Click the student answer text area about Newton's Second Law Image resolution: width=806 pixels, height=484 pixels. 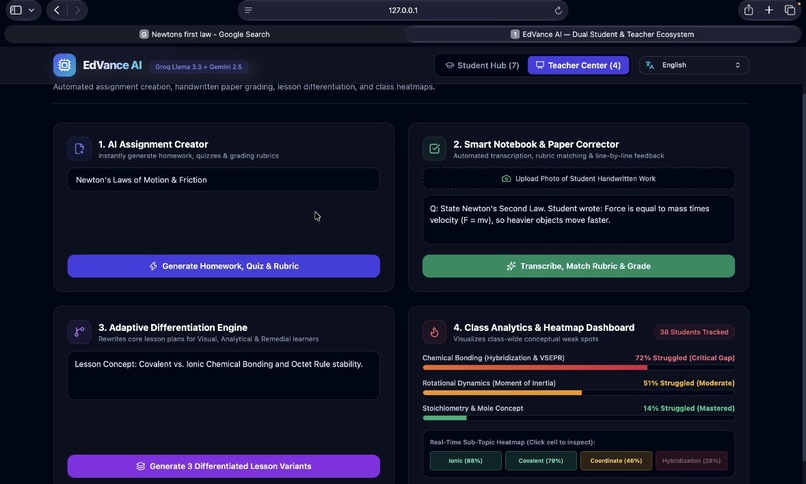(578, 219)
